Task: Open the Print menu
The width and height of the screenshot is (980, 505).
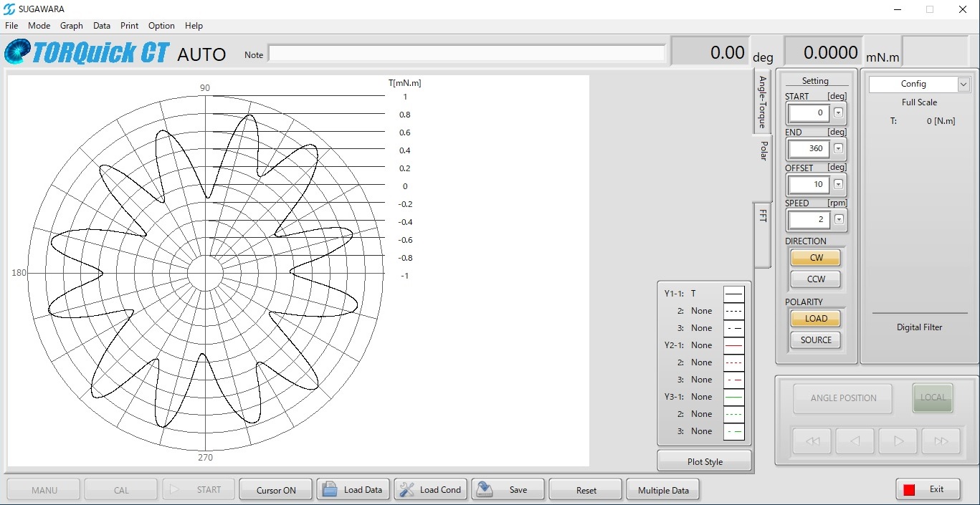Action: tap(130, 25)
